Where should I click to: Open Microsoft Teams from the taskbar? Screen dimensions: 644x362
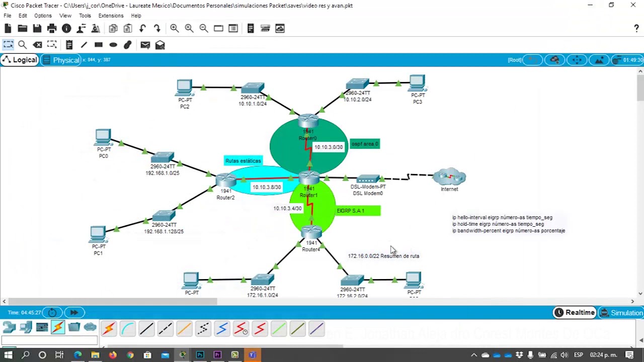pos(252,355)
